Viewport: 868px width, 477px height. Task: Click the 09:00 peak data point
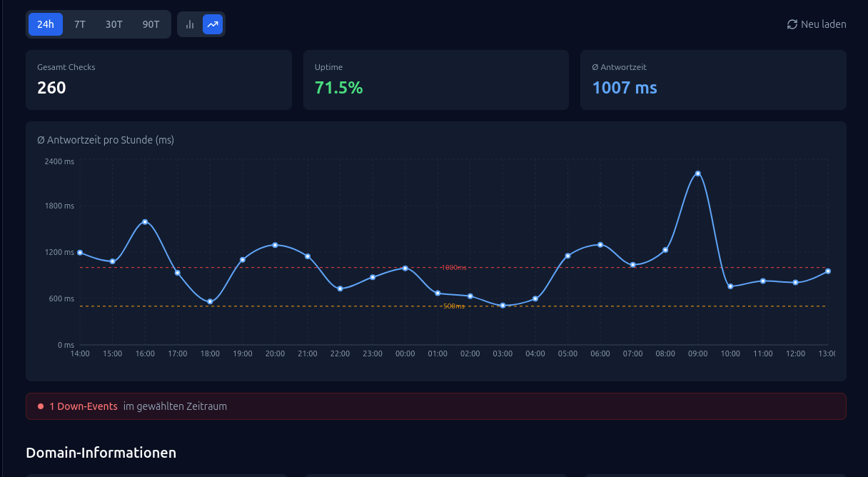pos(698,174)
